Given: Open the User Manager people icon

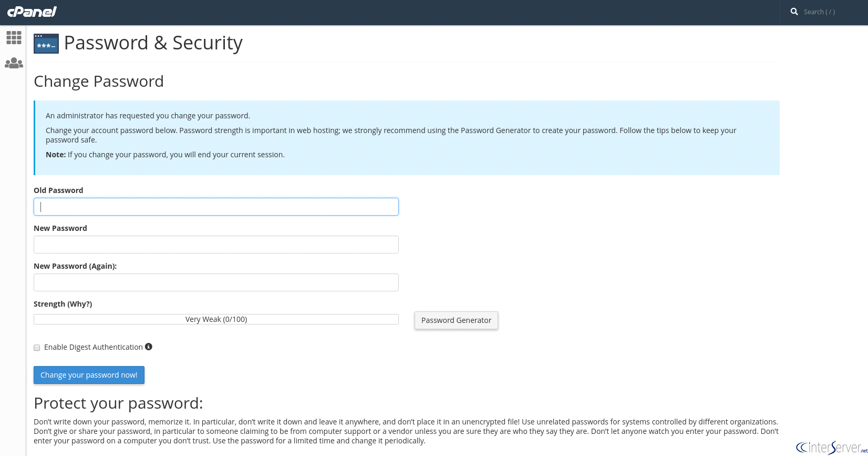Looking at the screenshot, I should pyautogui.click(x=14, y=63).
